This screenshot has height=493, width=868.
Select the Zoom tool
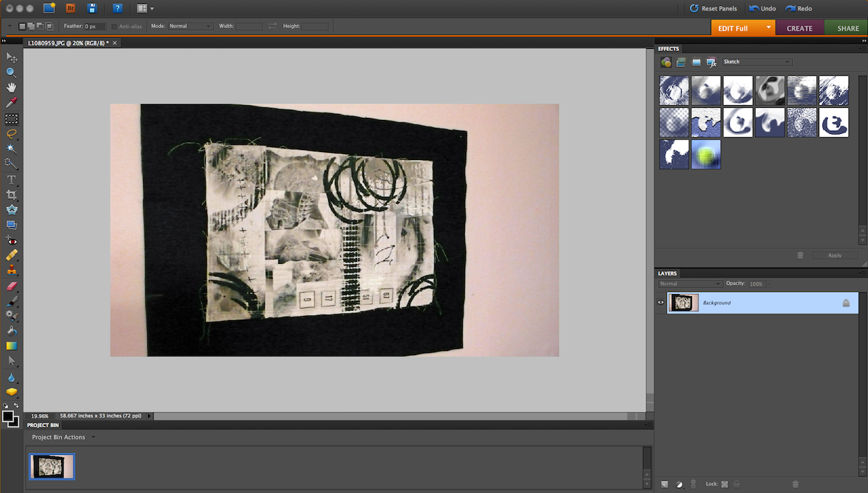pyautogui.click(x=11, y=72)
